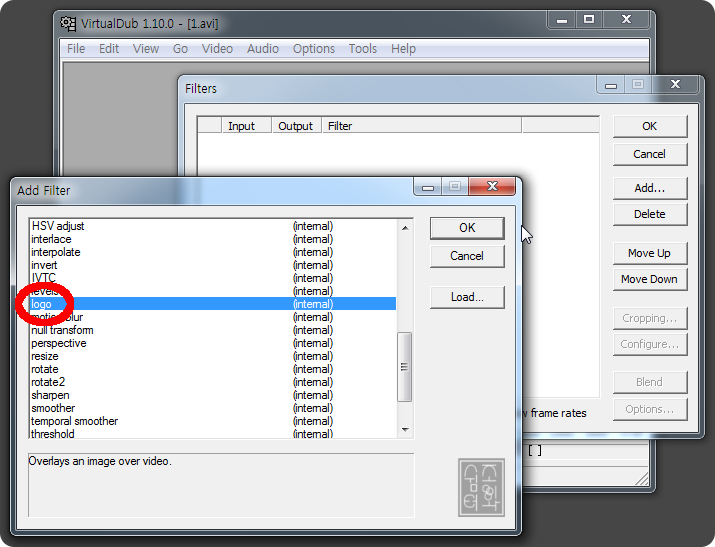Select the interpolate filter
Viewport: 715px width, 547px height.
point(213,252)
